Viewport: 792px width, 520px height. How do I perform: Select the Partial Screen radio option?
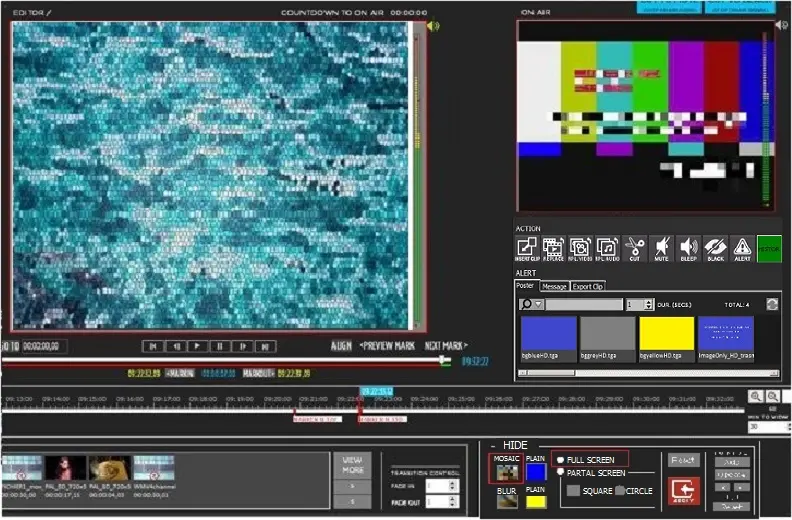561,473
